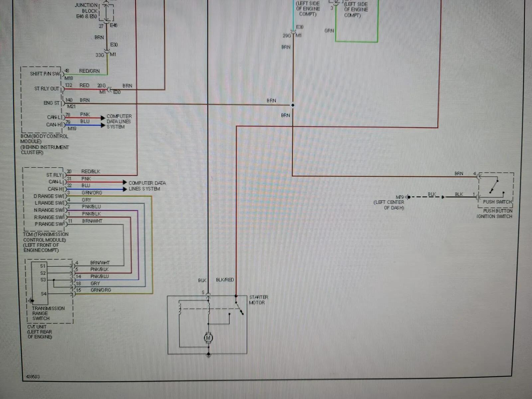Click the GRY label at range switch pin 18
The image size is (532, 399).
[x=95, y=284]
